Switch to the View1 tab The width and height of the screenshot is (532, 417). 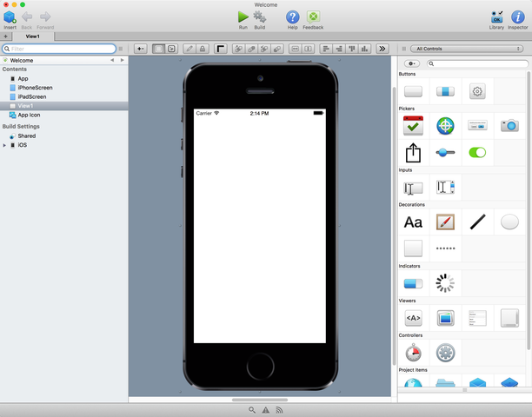point(32,36)
